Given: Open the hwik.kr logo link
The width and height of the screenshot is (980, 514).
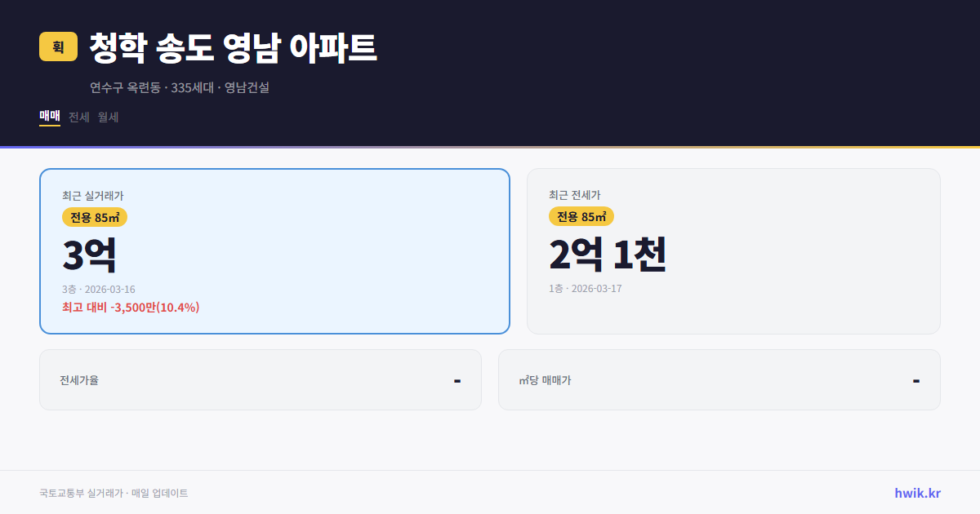Looking at the screenshot, I should click(x=916, y=493).
